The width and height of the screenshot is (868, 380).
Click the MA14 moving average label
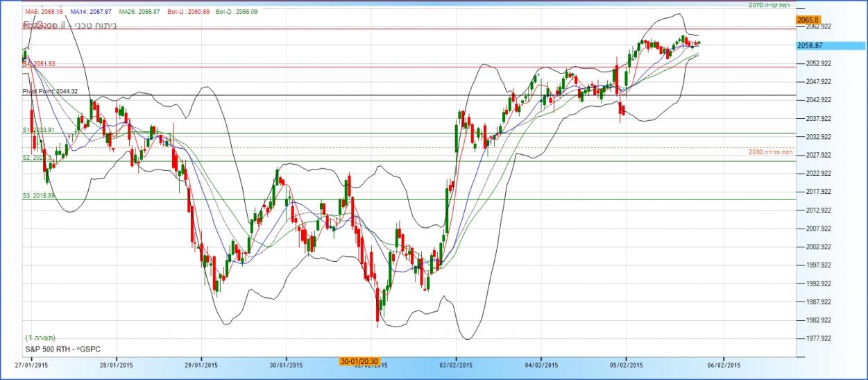pyautogui.click(x=91, y=13)
